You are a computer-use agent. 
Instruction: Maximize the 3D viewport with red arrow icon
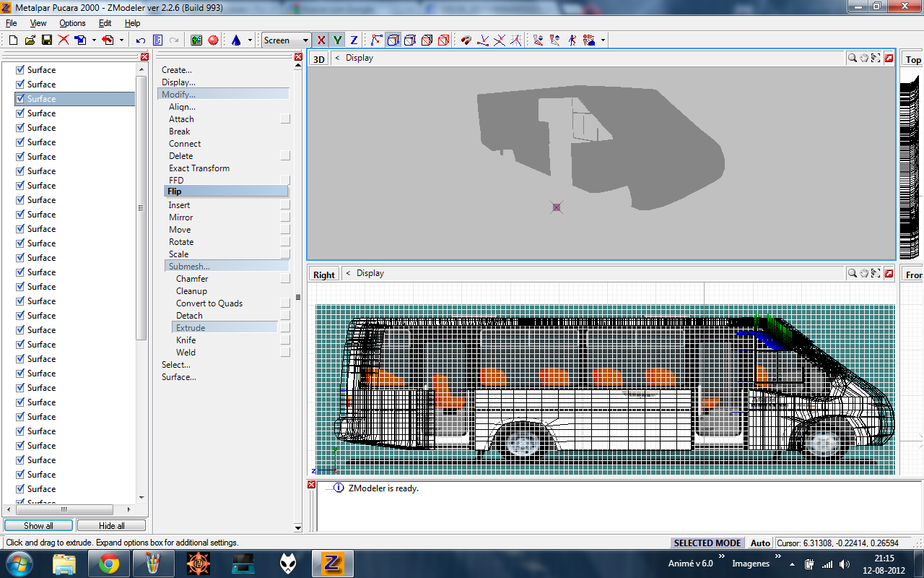[x=889, y=58]
